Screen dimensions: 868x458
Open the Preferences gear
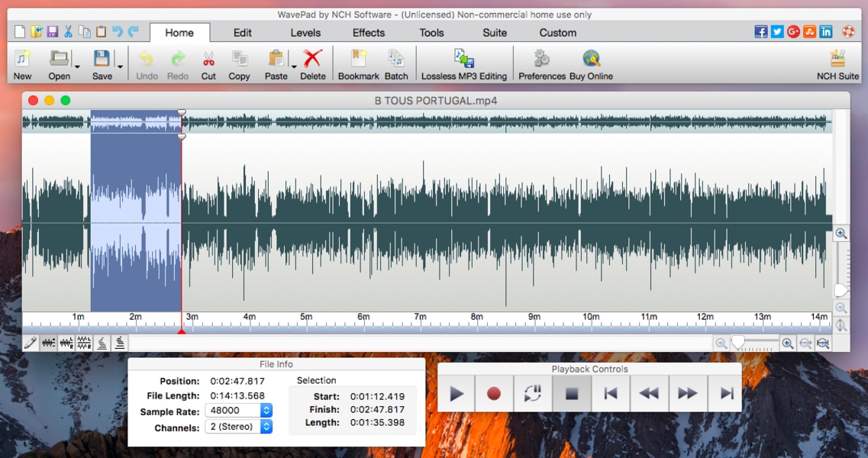(542, 64)
